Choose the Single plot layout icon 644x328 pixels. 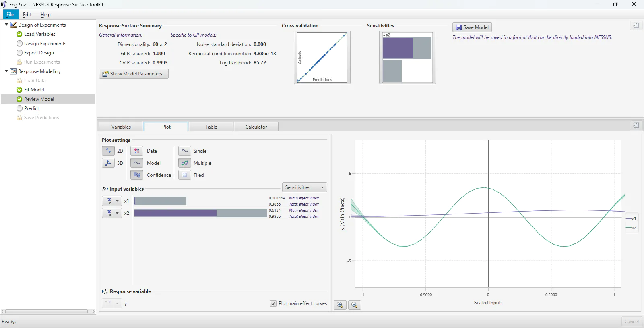pos(185,151)
